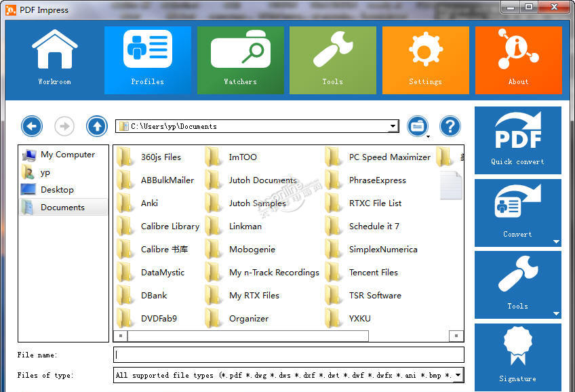Open the view options small dropdown arrow

(428, 137)
